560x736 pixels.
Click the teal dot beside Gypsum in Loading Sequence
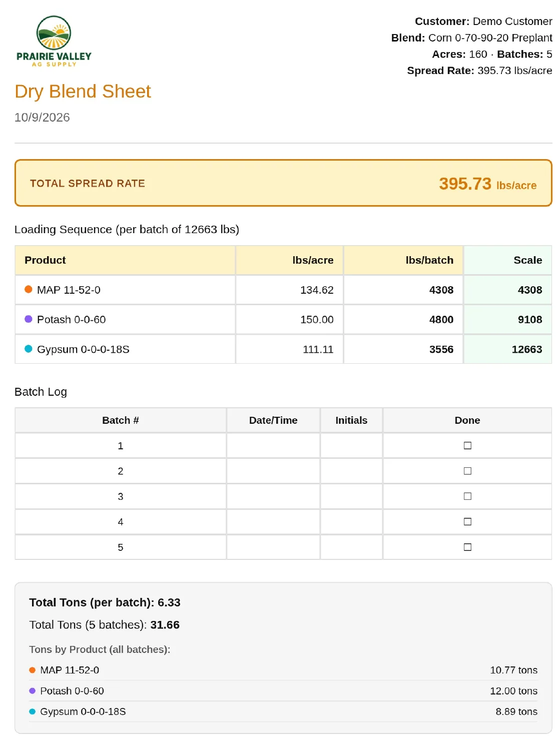pyautogui.click(x=29, y=349)
